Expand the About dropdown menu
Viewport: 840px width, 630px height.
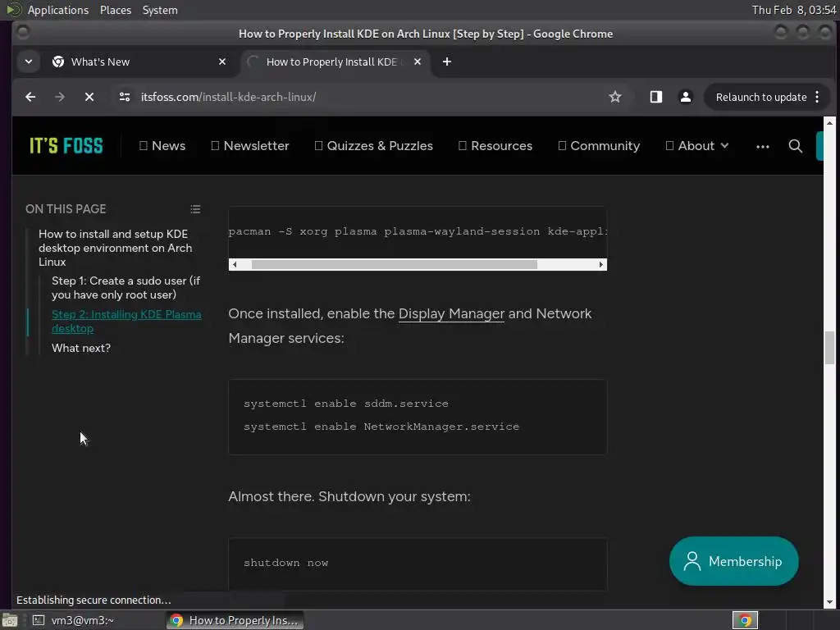pyautogui.click(x=697, y=146)
